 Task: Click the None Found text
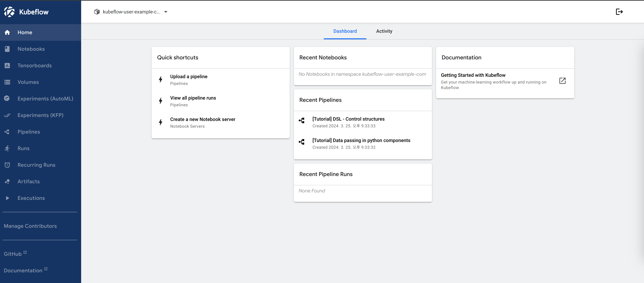pos(312,191)
